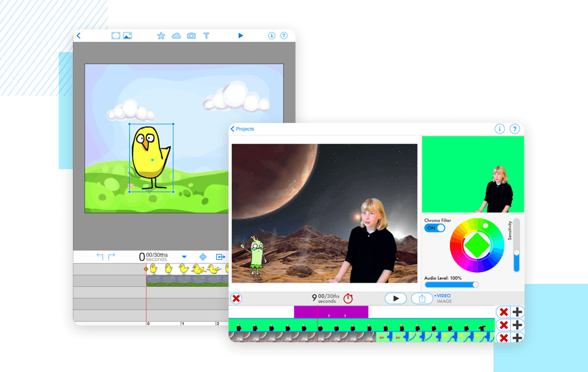
Task: Select the frame/canvas size icon
Action: pos(116,36)
